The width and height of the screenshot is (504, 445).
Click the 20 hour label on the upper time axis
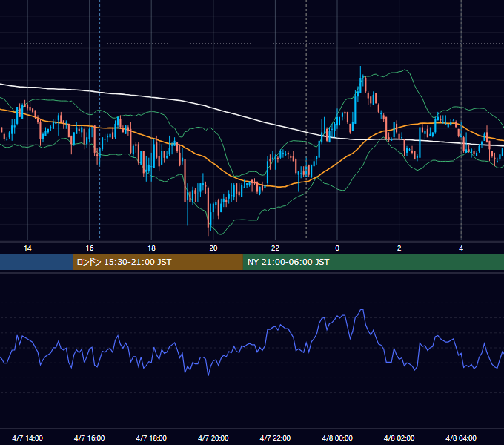click(213, 248)
